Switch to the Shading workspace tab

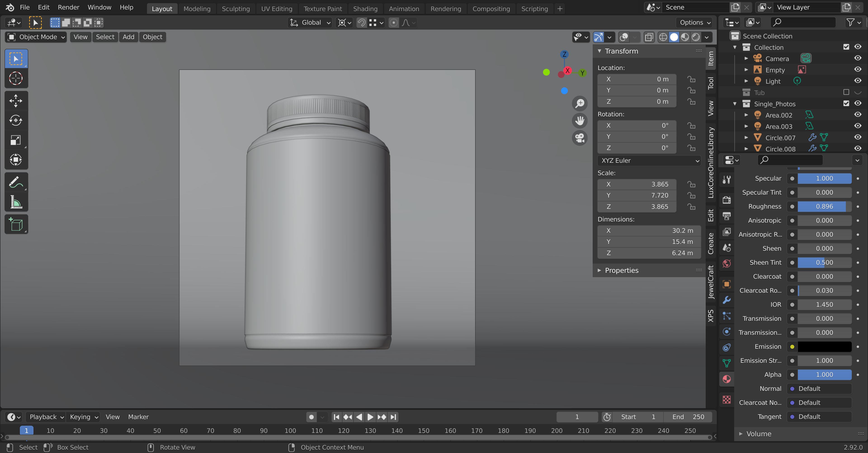coord(365,9)
